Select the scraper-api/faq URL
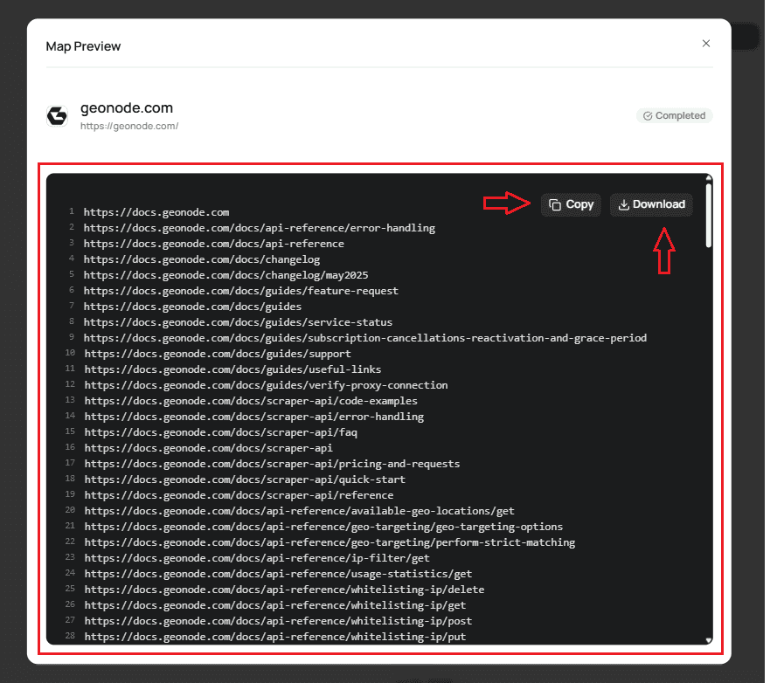The height and width of the screenshot is (683, 784). point(220,432)
